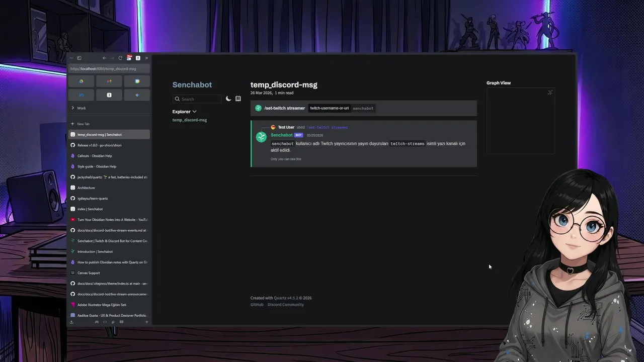Toggle reader mode with the book icon

click(238, 99)
